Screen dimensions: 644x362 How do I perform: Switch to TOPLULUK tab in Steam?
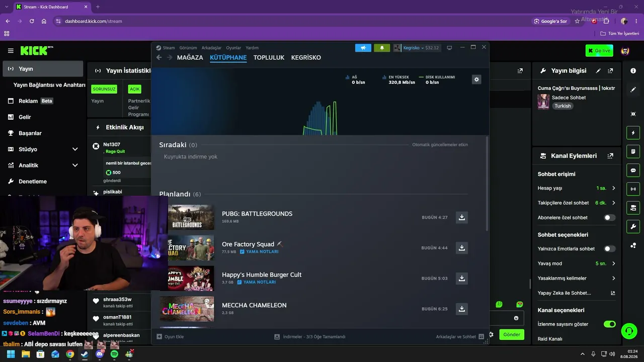point(269,57)
